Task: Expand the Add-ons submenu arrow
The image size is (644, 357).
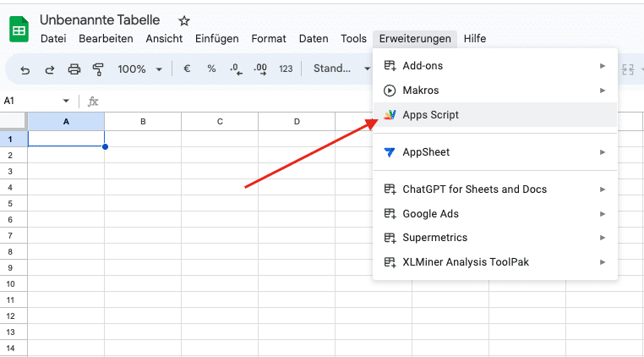Action: (603, 66)
